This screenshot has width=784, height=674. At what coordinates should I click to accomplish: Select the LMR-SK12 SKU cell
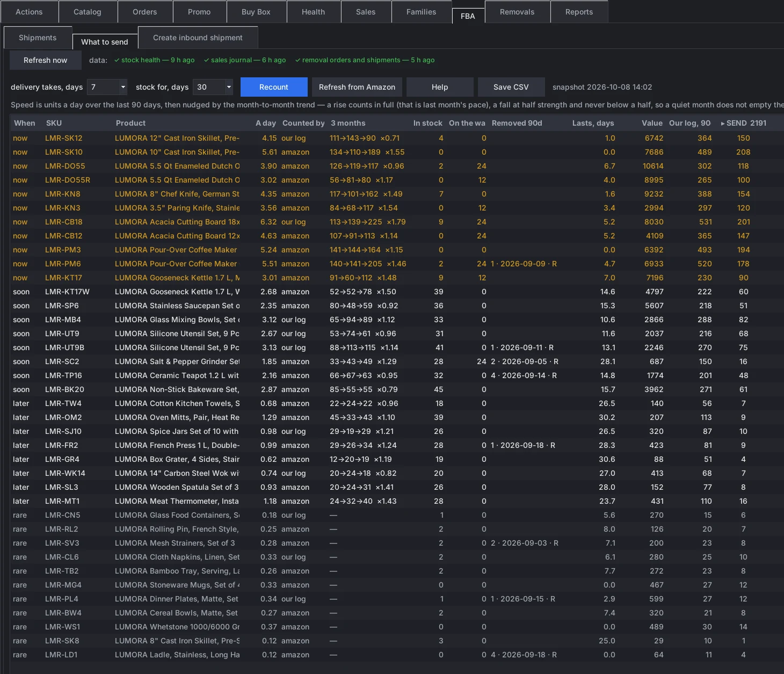click(x=64, y=138)
